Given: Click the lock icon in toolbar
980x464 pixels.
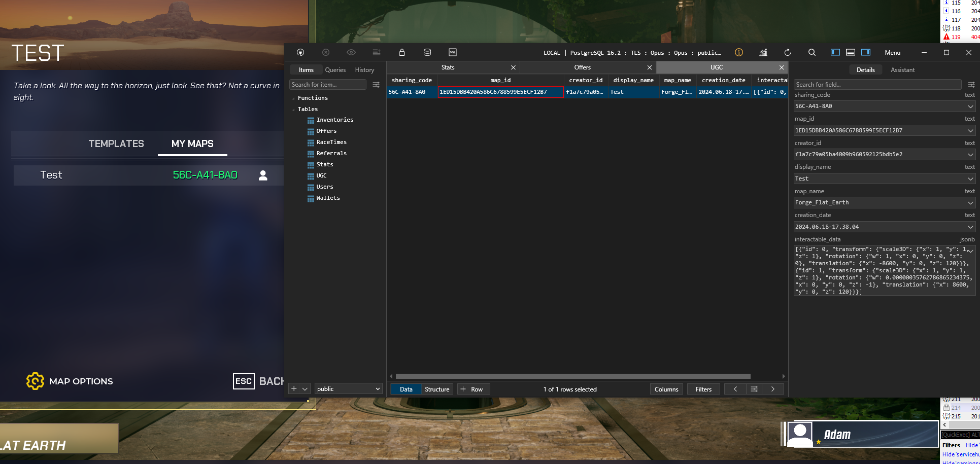Looking at the screenshot, I should 402,52.
